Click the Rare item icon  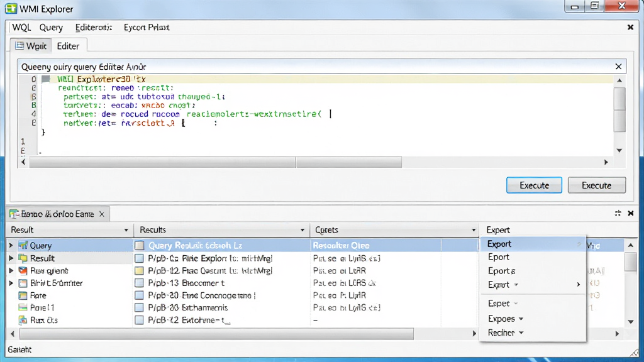(x=23, y=295)
